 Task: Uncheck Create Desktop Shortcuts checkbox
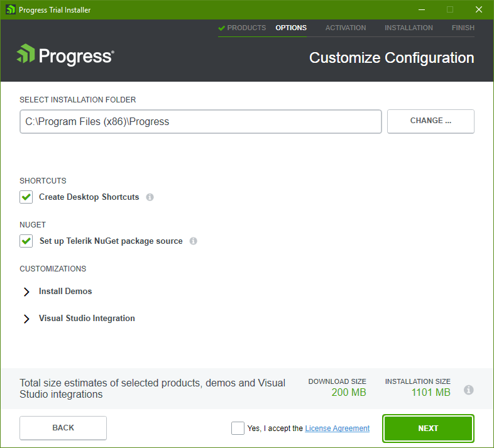pyautogui.click(x=26, y=197)
